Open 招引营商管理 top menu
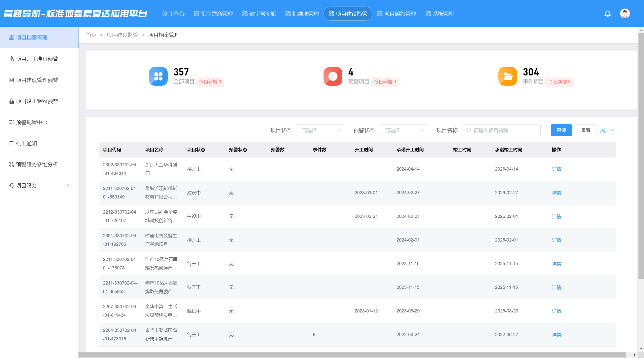This screenshot has width=644, height=358. (x=214, y=14)
